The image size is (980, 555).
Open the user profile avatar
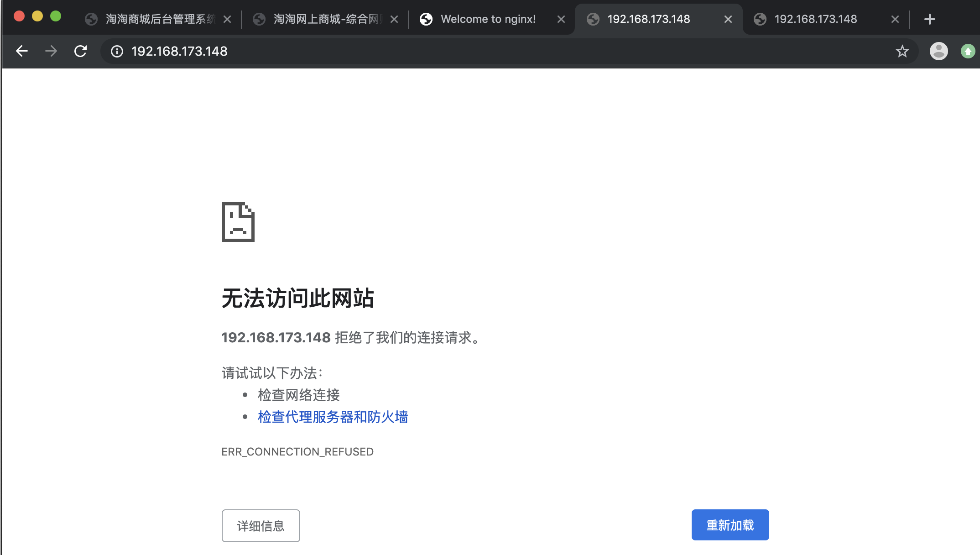tap(938, 51)
